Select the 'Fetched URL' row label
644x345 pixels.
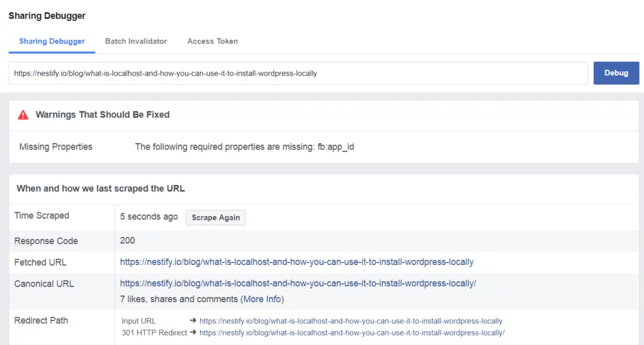tap(40, 263)
